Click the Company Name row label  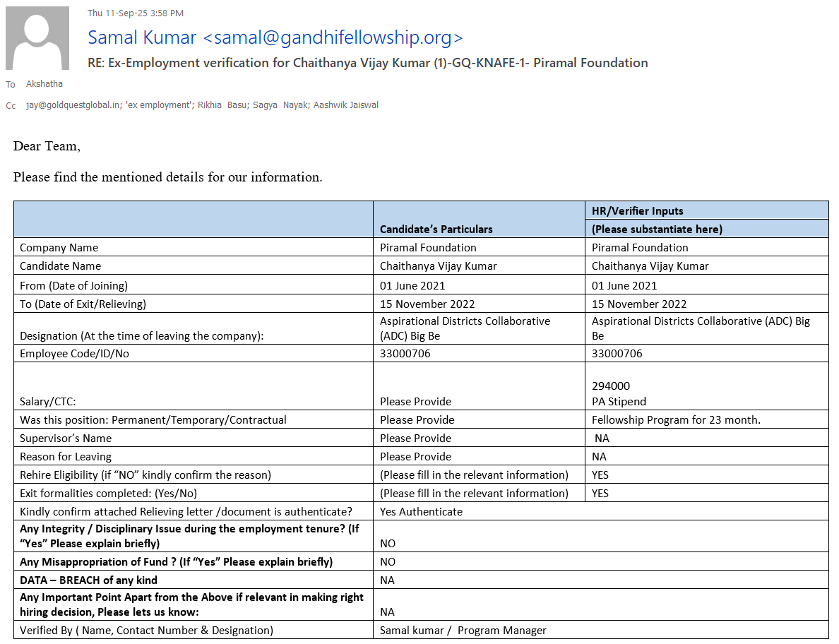(59, 248)
